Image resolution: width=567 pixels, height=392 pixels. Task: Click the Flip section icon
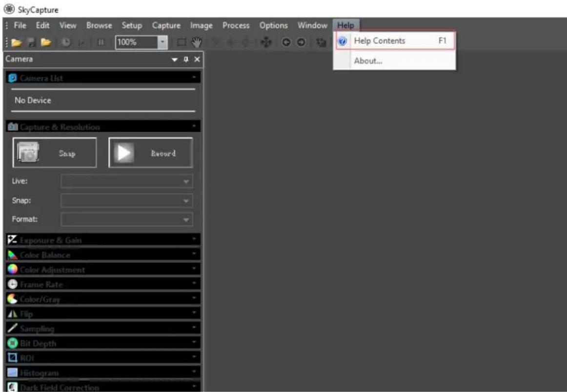click(x=12, y=314)
